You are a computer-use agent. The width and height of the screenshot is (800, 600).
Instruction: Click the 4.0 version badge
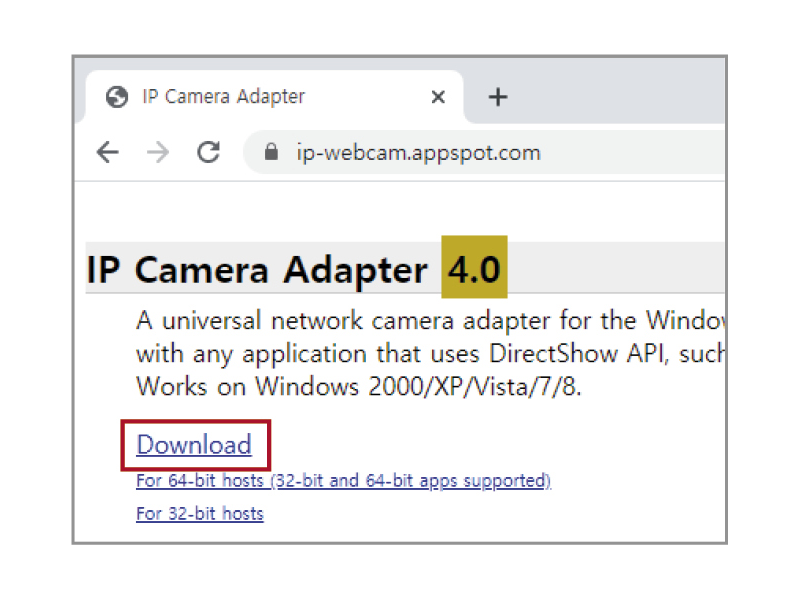coord(474,267)
